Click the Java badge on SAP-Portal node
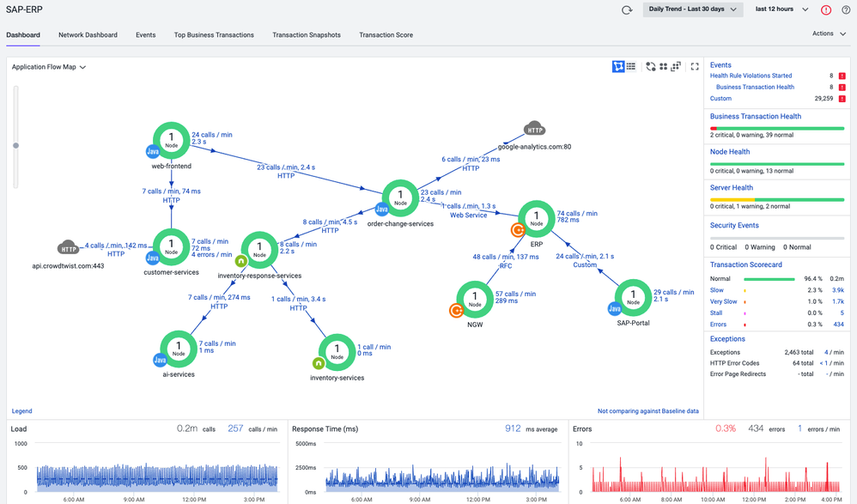The width and height of the screenshot is (857, 504). click(614, 309)
